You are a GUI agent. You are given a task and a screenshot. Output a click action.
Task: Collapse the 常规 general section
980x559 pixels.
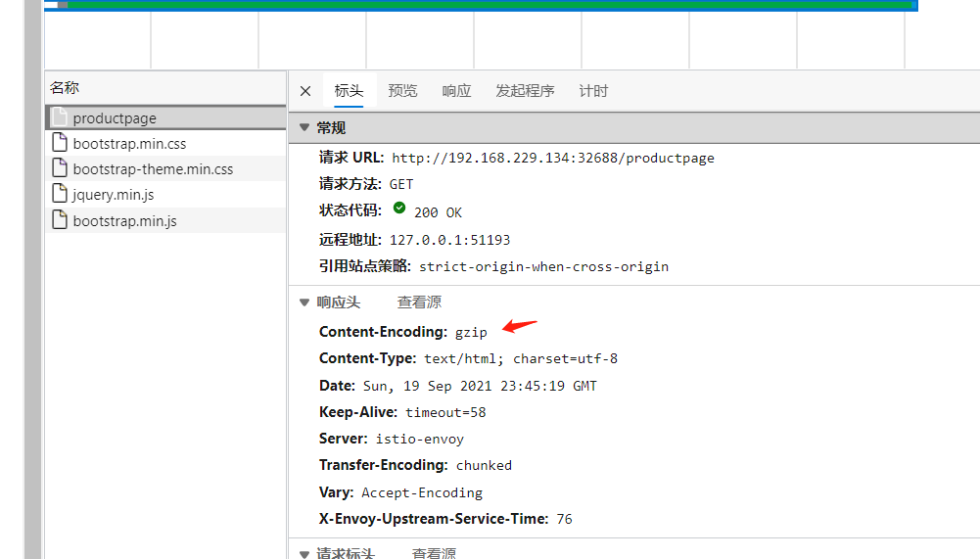coord(304,127)
